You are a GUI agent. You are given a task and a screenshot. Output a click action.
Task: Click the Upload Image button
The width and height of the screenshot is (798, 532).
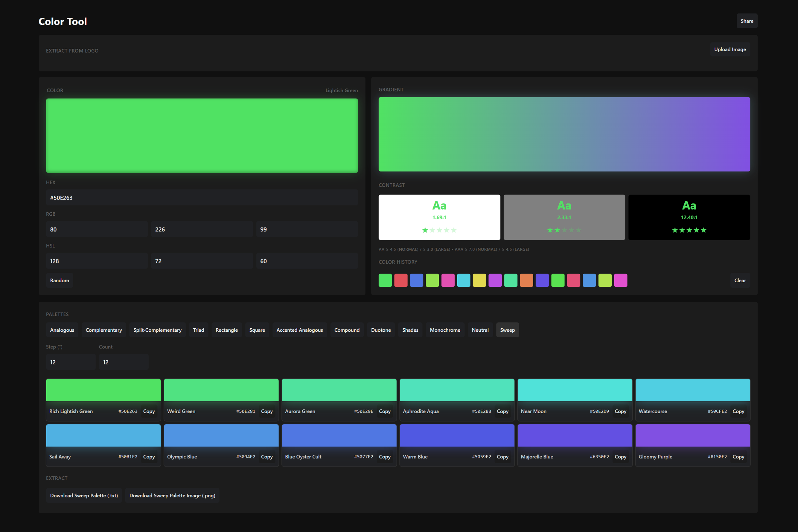pyautogui.click(x=730, y=50)
